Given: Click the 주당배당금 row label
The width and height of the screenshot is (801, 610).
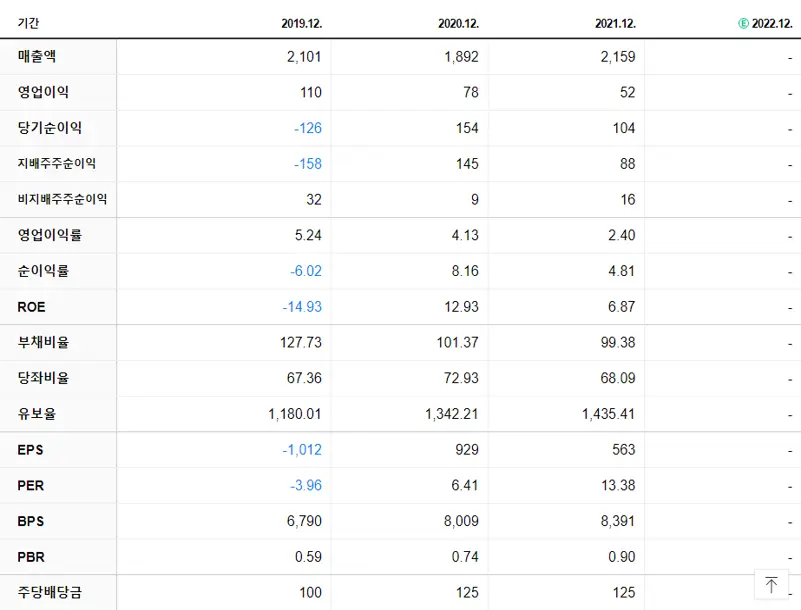Looking at the screenshot, I should [50, 593].
